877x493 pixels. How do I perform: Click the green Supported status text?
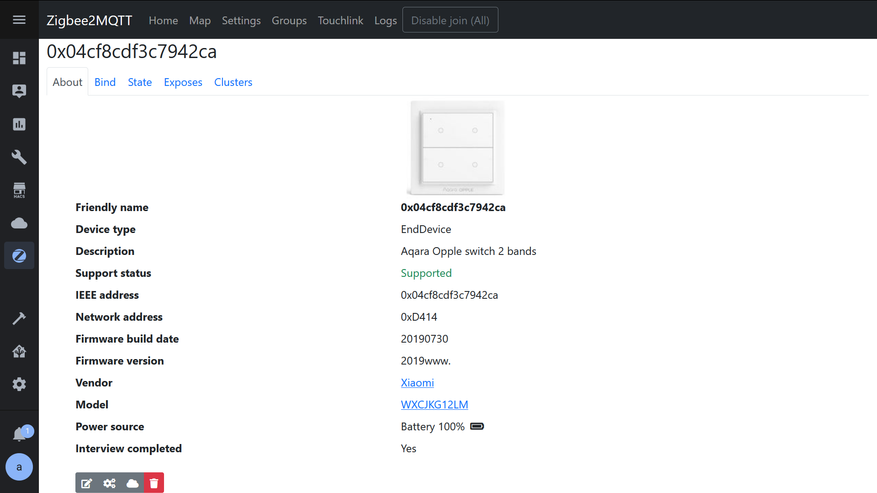(x=426, y=273)
